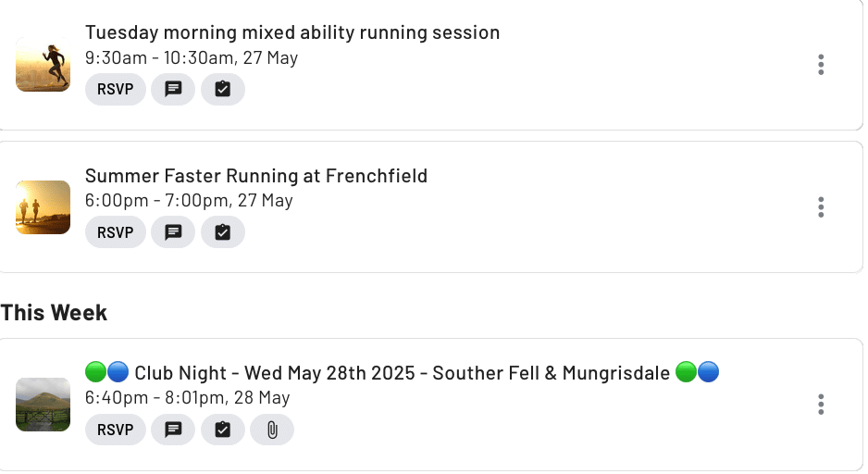RSVP to Summer Faster Running at Frenchfield
Image resolution: width=868 pixels, height=474 pixels.
[x=115, y=232]
